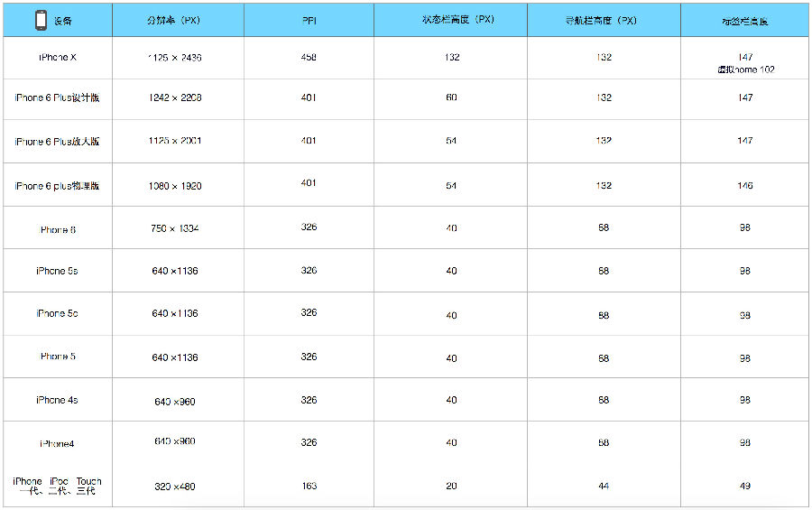The height and width of the screenshot is (510, 812).
Task: Click the phone icon in the header
Action: coord(41,20)
